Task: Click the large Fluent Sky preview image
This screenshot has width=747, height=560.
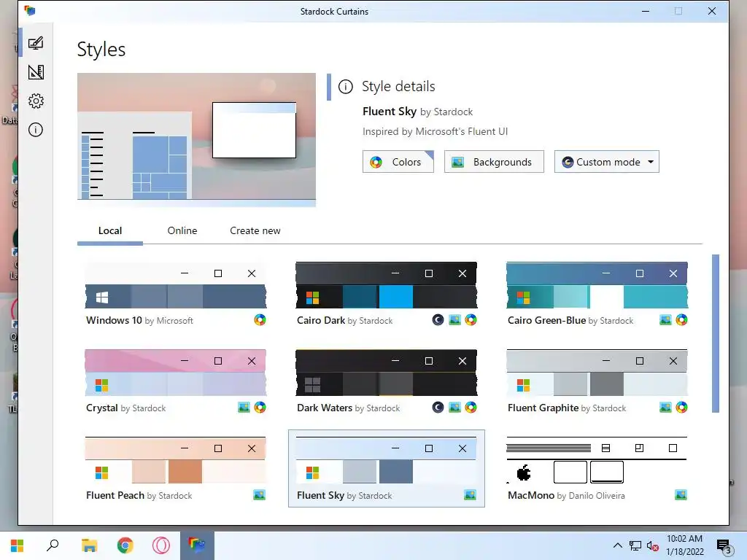Action: (x=196, y=140)
